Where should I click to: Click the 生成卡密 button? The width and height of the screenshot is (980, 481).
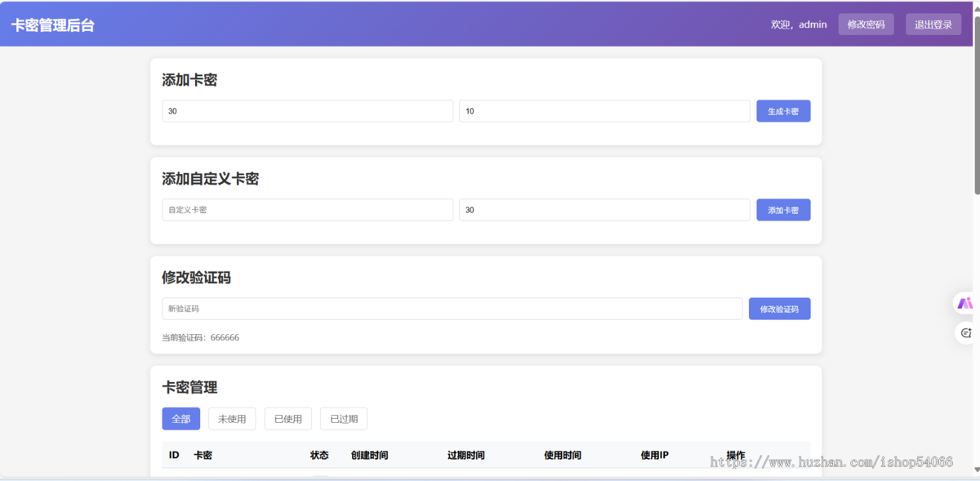(783, 111)
